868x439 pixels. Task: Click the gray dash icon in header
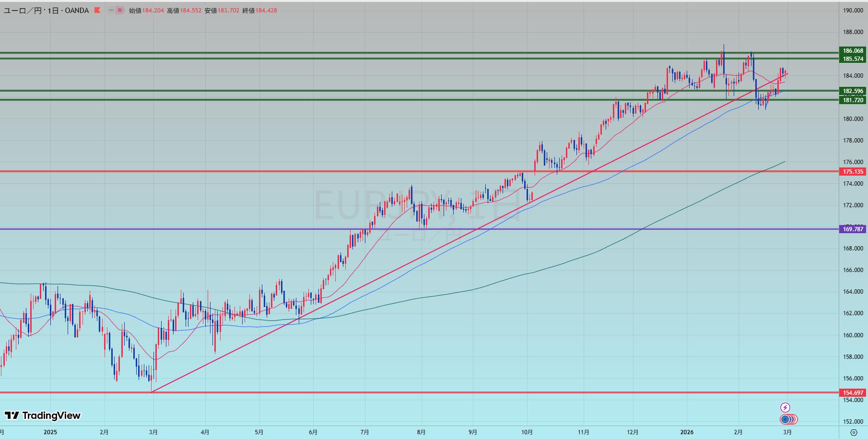click(x=111, y=10)
